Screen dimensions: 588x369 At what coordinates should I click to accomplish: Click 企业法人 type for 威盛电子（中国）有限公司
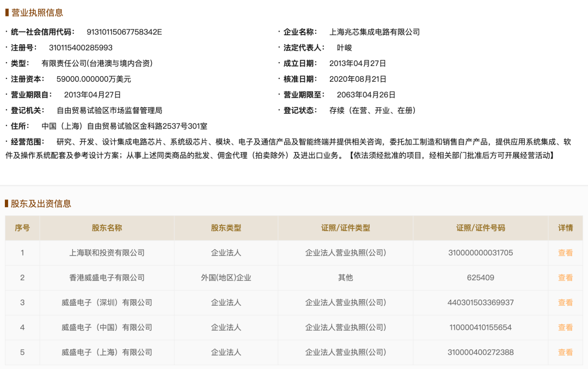coord(226,328)
